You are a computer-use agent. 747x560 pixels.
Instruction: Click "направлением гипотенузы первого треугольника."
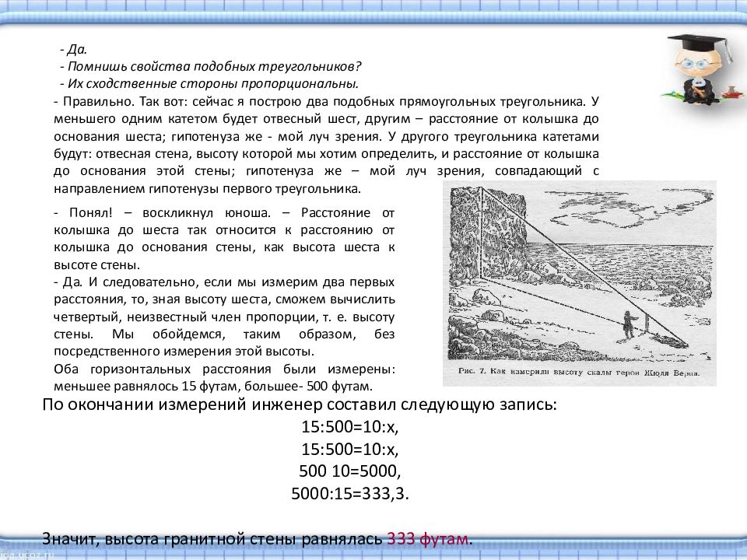tap(207, 188)
